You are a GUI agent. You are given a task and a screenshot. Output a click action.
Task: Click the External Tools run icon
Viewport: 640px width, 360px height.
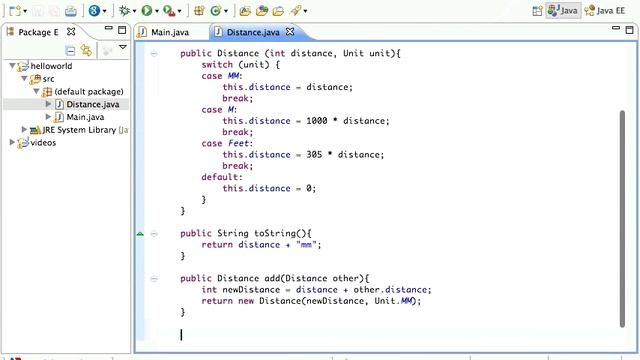[169, 11]
